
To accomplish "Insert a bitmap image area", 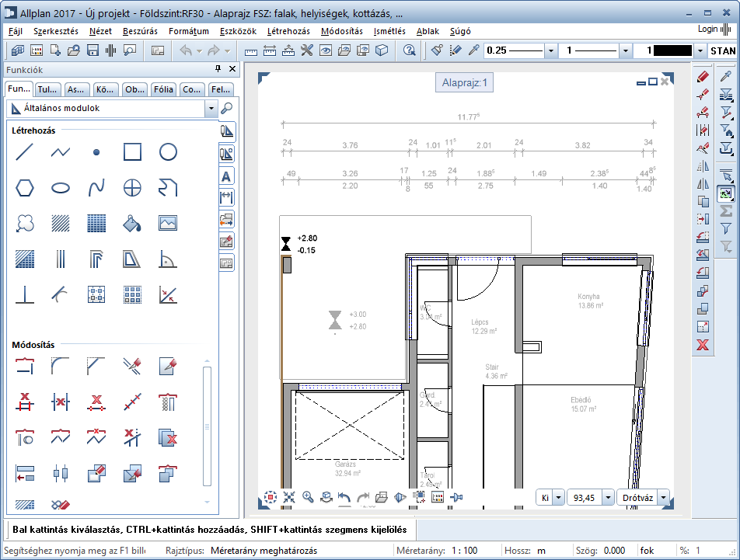I will click(168, 224).
